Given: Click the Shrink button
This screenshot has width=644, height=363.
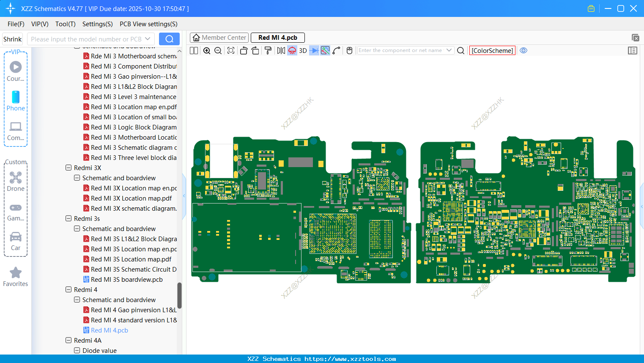Looking at the screenshot, I should point(13,39).
